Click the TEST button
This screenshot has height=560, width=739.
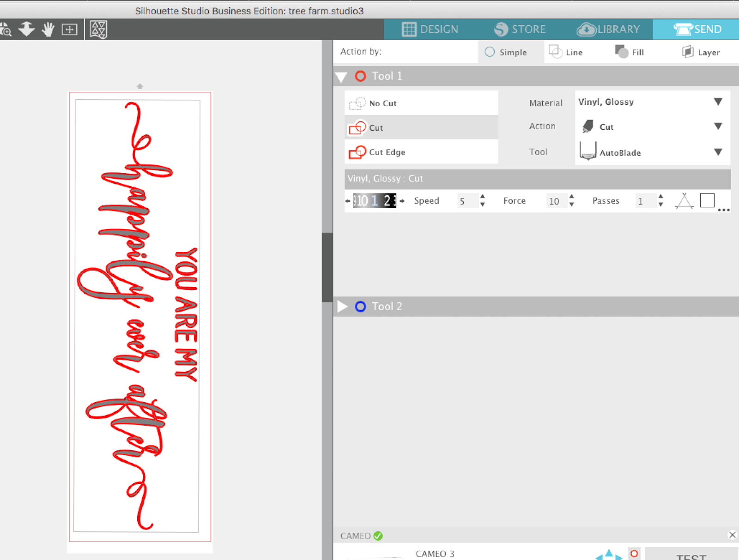[691, 556]
